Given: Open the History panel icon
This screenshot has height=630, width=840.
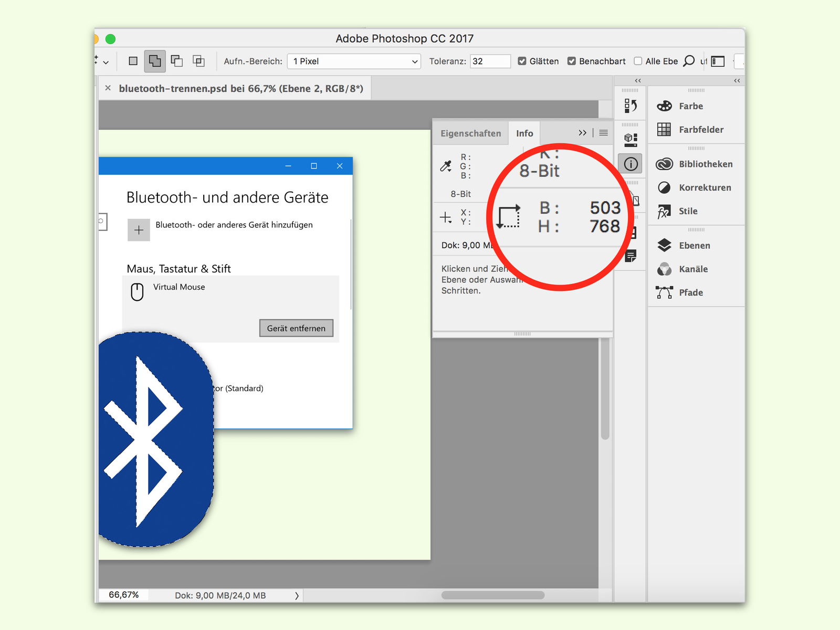Looking at the screenshot, I should tap(631, 106).
